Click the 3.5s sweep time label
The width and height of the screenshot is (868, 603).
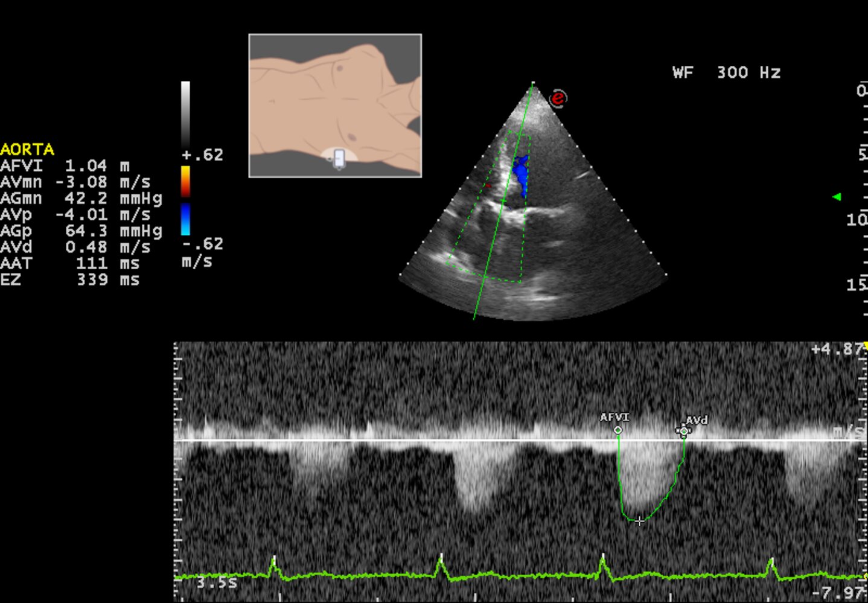217,582
